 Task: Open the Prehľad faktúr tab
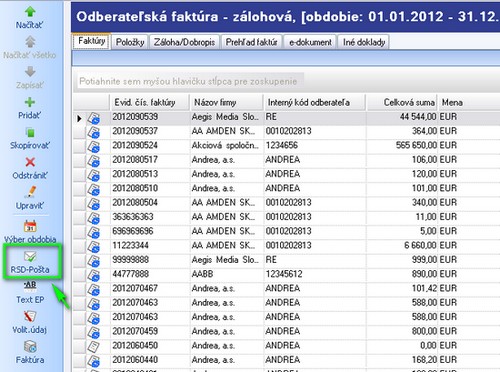coord(252,42)
